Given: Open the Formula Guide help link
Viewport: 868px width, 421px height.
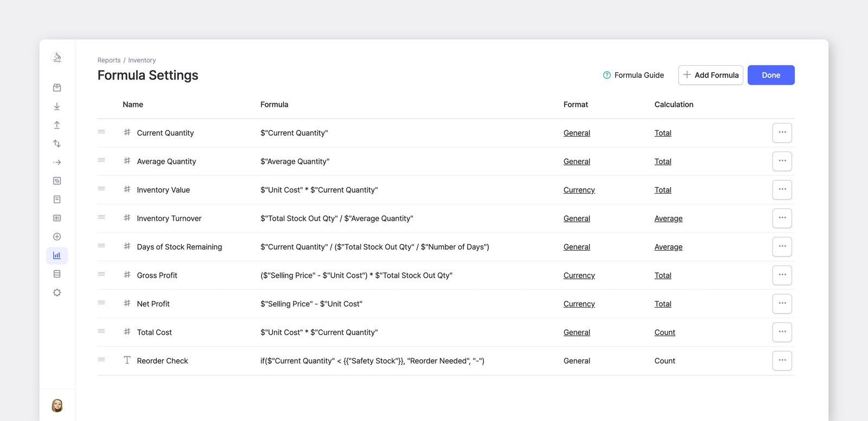Looking at the screenshot, I should coord(633,75).
